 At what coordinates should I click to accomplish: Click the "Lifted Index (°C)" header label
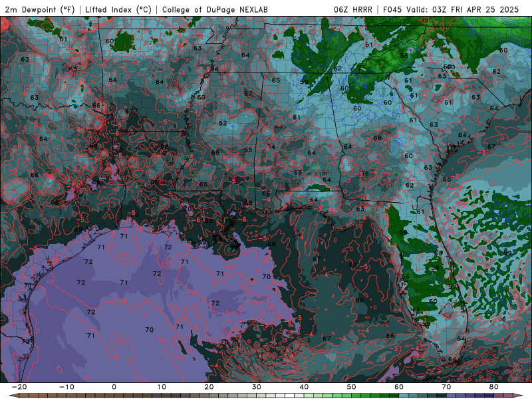[118, 9]
